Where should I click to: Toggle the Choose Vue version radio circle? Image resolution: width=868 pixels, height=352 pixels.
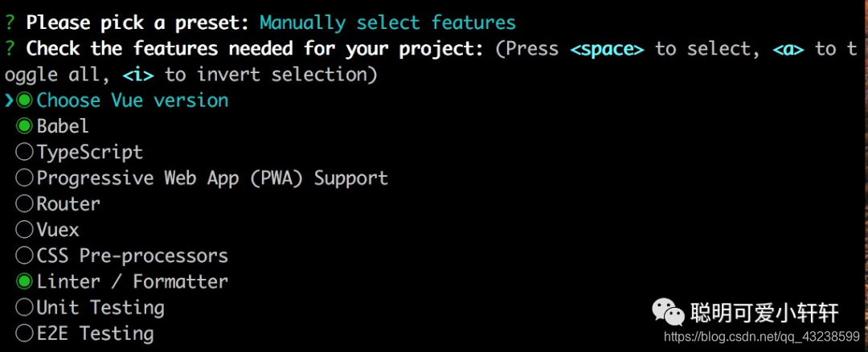(x=24, y=100)
